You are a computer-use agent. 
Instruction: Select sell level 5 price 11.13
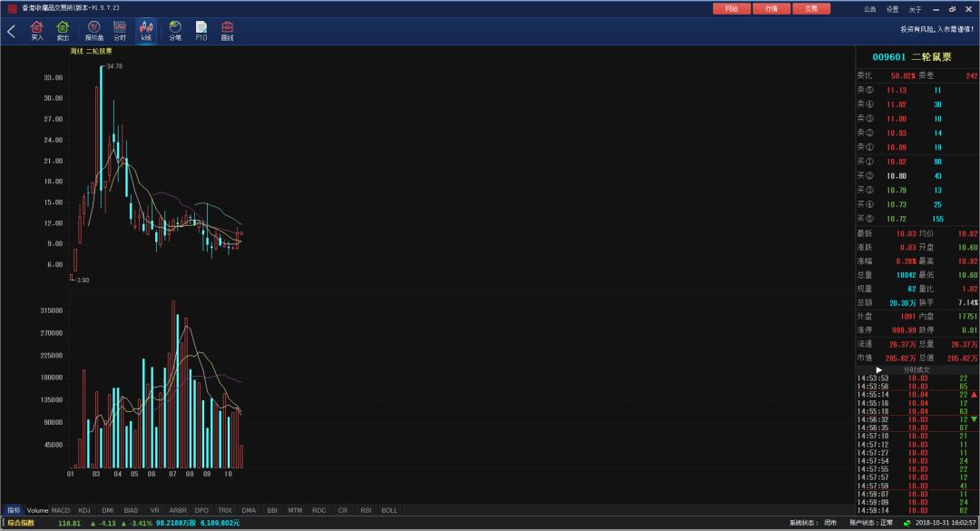tap(897, 91)
